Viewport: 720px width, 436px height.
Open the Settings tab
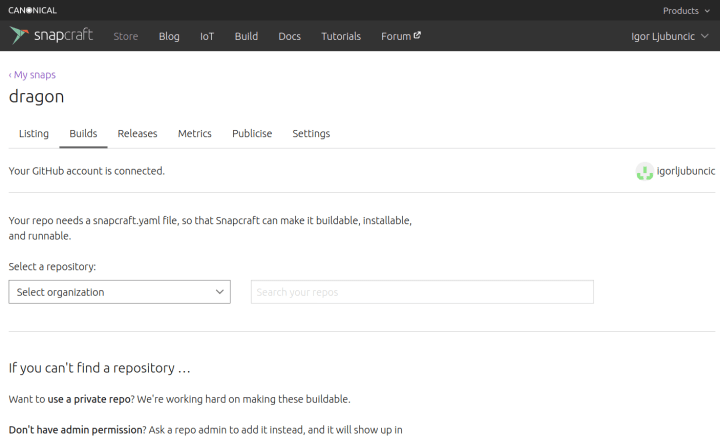[x=311, y=134]
